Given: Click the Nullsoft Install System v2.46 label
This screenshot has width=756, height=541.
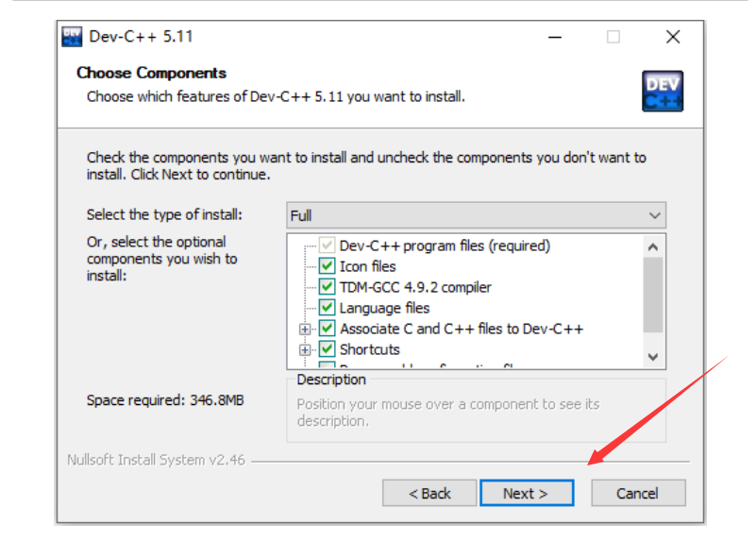Looking at the screenshot, I should pyautogui.click(x=156, y=460).
